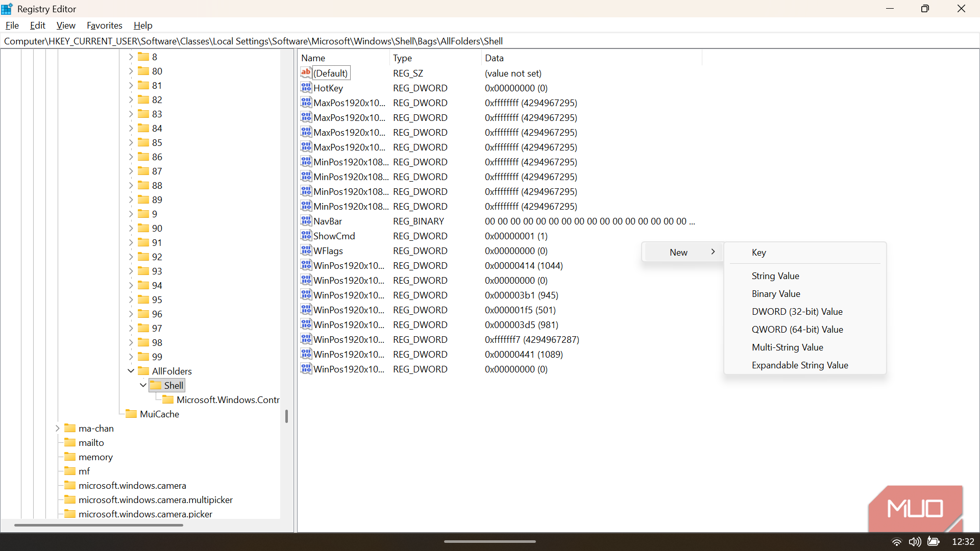
Task: Click the folder icon of key 99
Action: pos(143,357)
